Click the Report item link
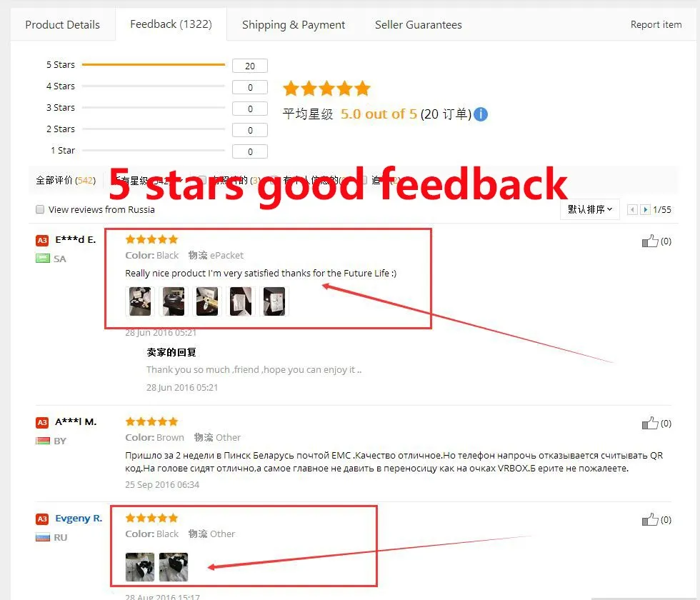Image resolution: width=700 pixels, height=600 pixels. point(656,24)
